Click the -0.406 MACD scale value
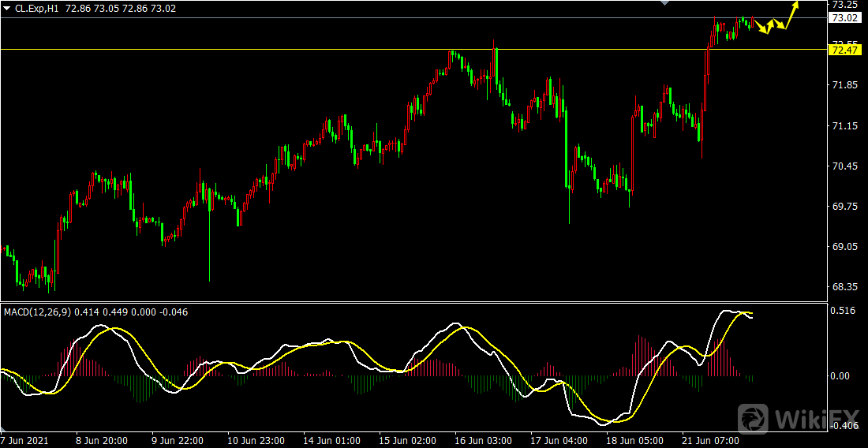The width and height of the screenshot is (868, 448). point(844,426)
